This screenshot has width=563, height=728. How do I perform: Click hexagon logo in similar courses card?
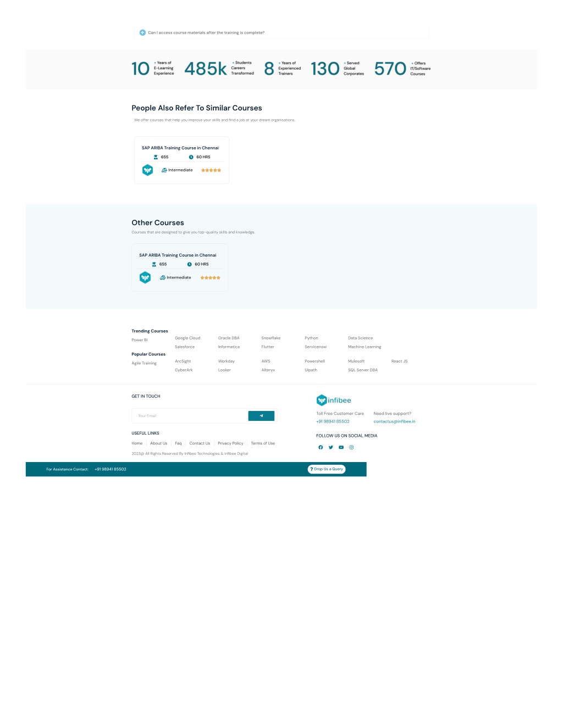[147, 170]
